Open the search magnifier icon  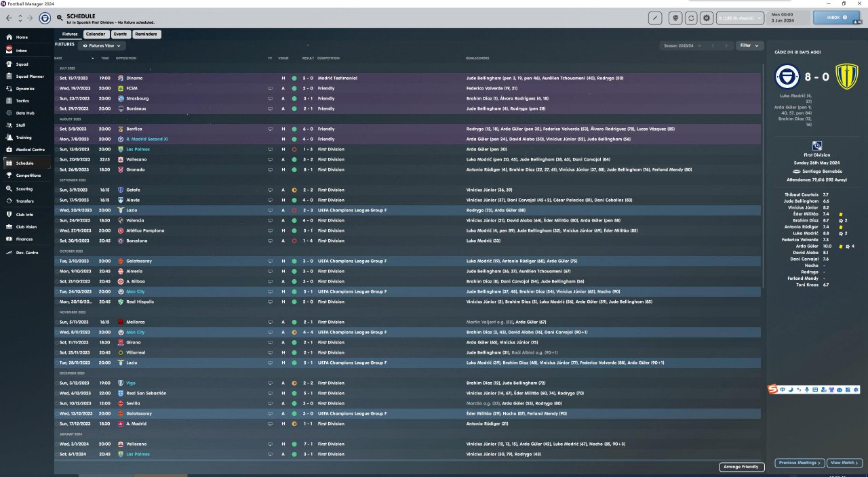(60, 18)
